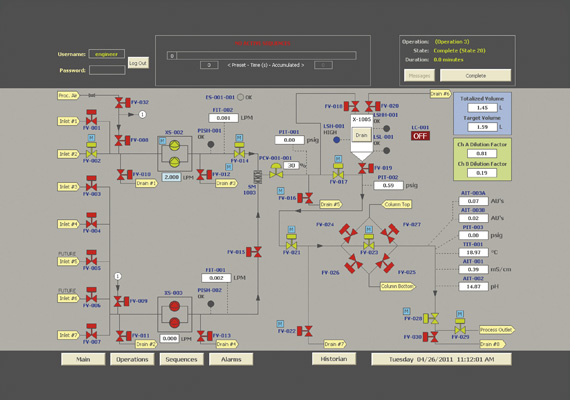The image size is (570, 400).
Task: Click the FV-032 process air valve
Action: click(x=123, y=103)
